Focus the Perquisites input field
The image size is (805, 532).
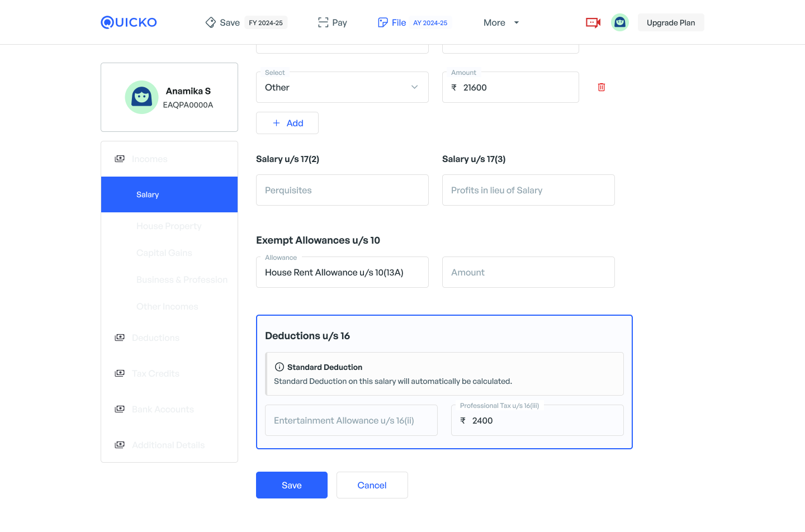coord(342,190)
